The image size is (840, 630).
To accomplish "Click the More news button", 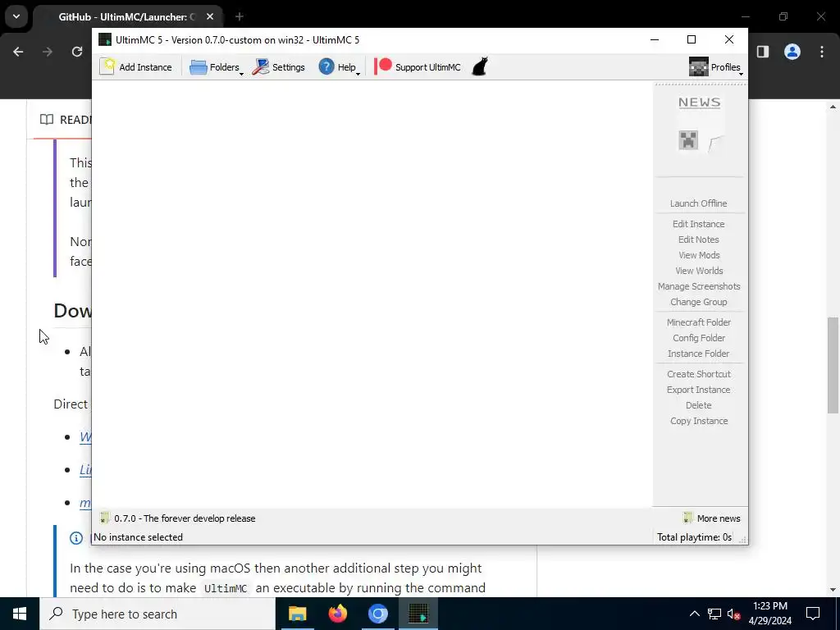I will click(x=712, y=518).
